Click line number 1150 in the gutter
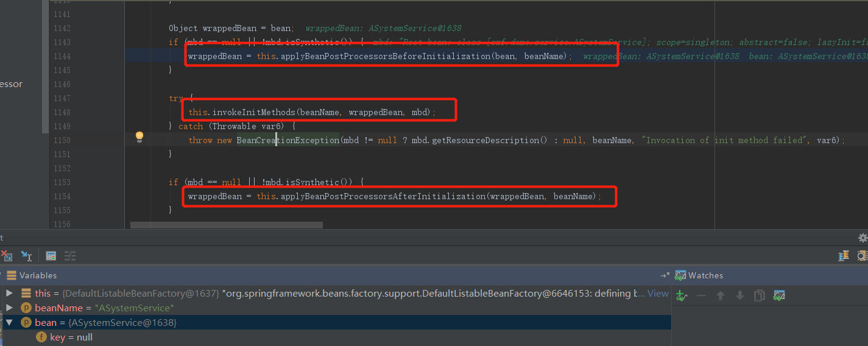Viewport: 868px width, 346px height. 62,140
